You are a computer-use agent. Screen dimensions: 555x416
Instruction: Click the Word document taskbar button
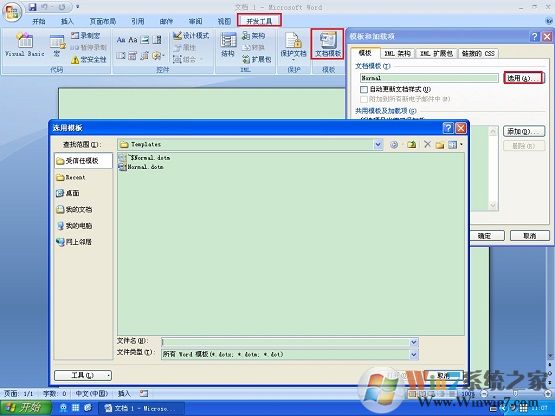click(141, 408)
